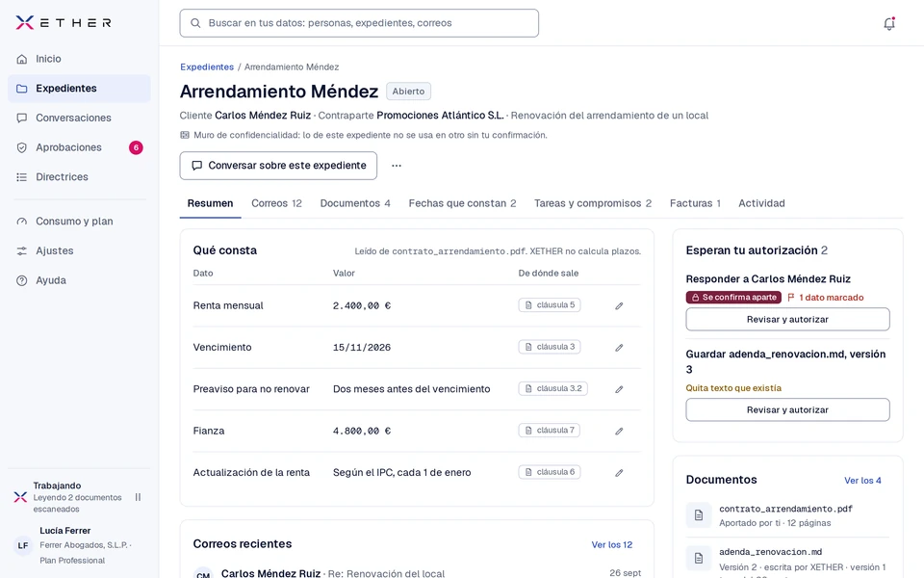
Task: Open the Tareas y compromisos tab
Action: [593, 203]
